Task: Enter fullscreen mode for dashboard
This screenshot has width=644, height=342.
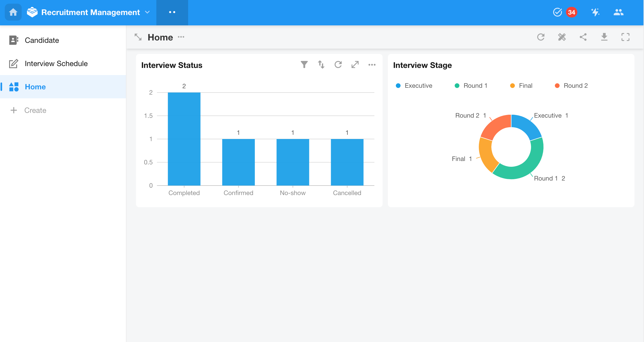Action: pyautogui.click(x=625, y=37)
